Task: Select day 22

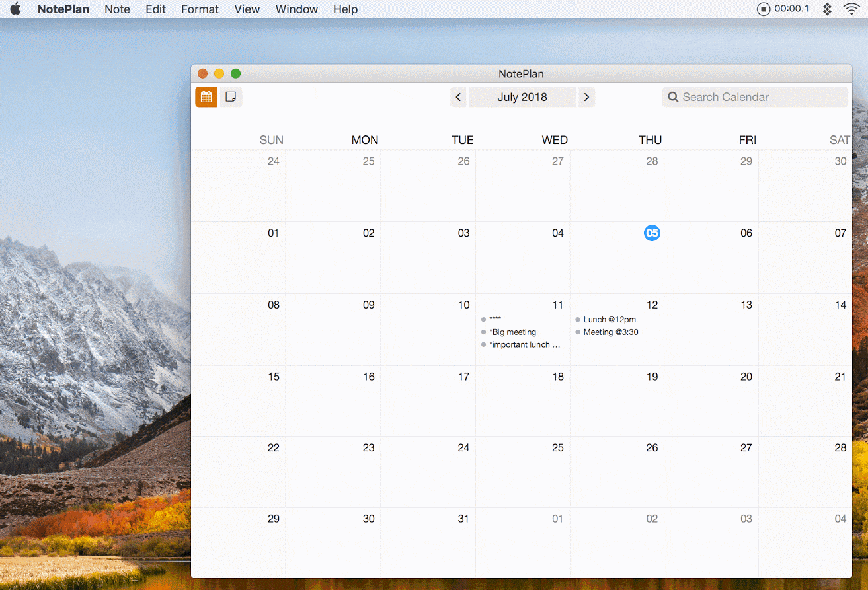Action: coord(274,447)
